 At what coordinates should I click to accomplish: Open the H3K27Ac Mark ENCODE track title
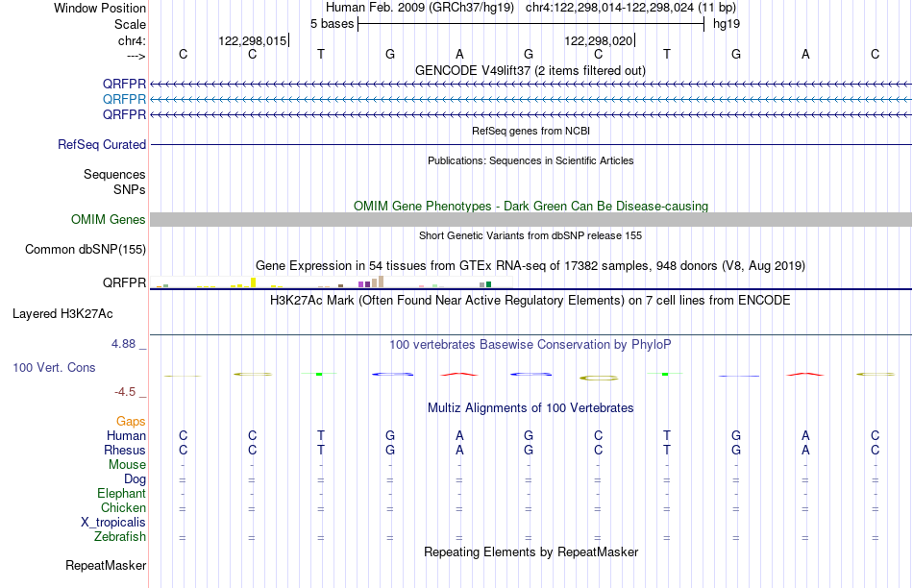(x=531, y=301)
